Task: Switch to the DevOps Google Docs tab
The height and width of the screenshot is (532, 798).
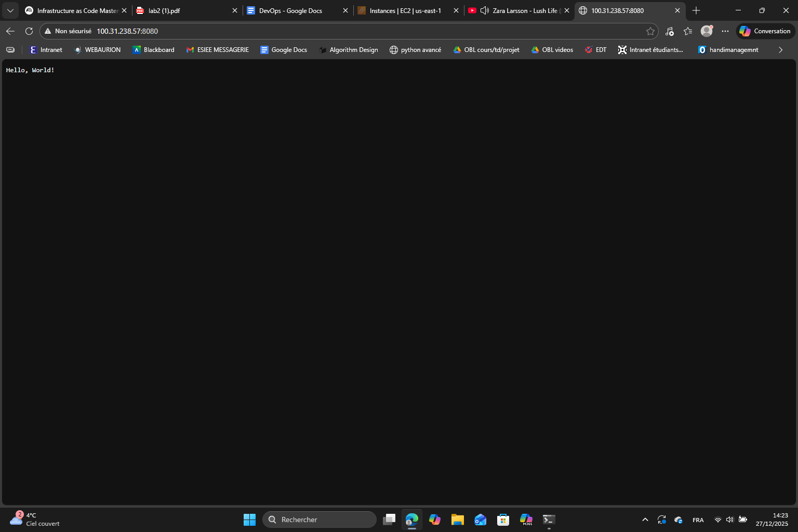Action: pos(291,10)
